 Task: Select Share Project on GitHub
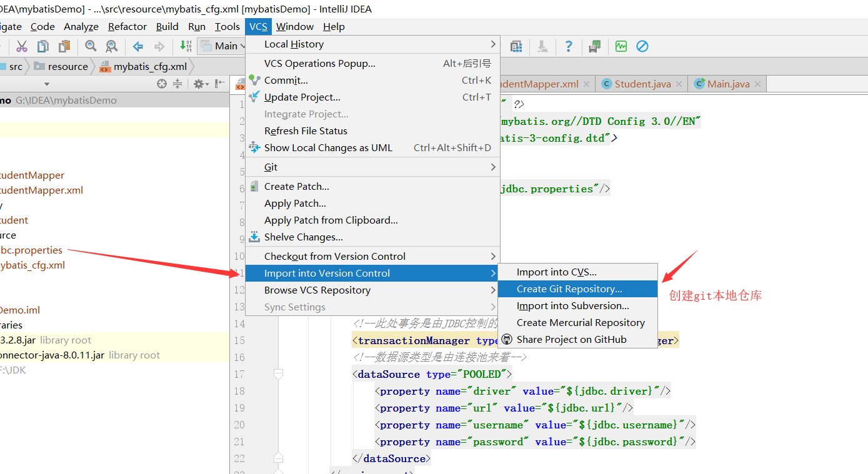577,340
